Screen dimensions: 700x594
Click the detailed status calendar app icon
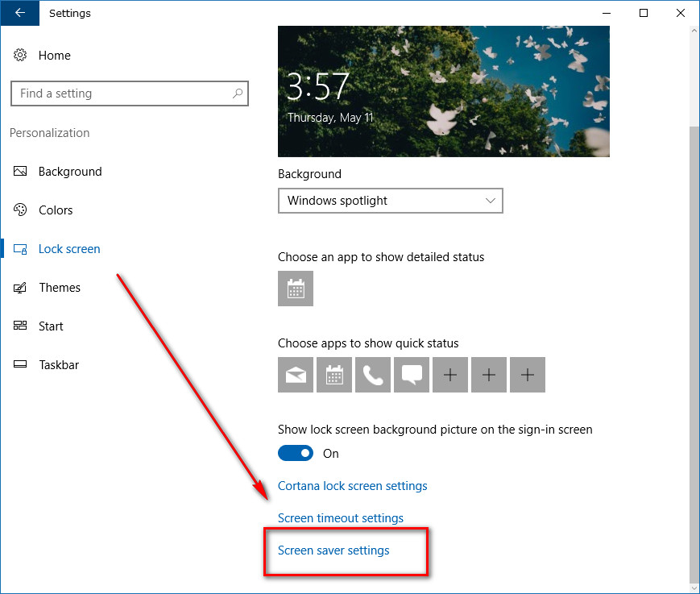tap(296, 289)
